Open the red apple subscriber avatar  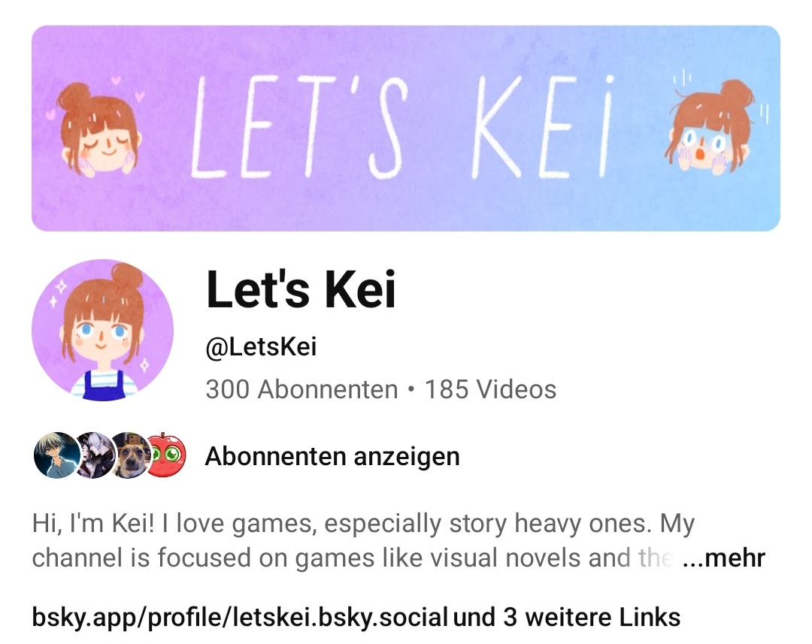click(x=167, y=455)
